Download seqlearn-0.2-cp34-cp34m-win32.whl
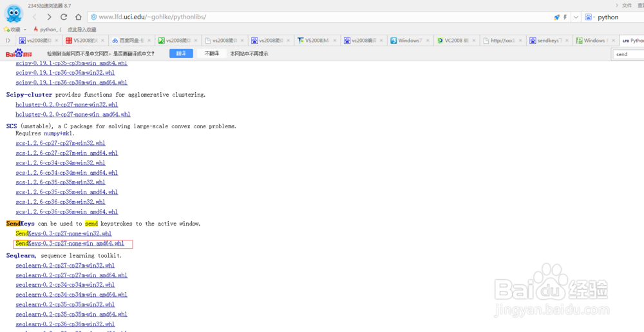Viewport: 644px width, 332px height. point(65,285)
